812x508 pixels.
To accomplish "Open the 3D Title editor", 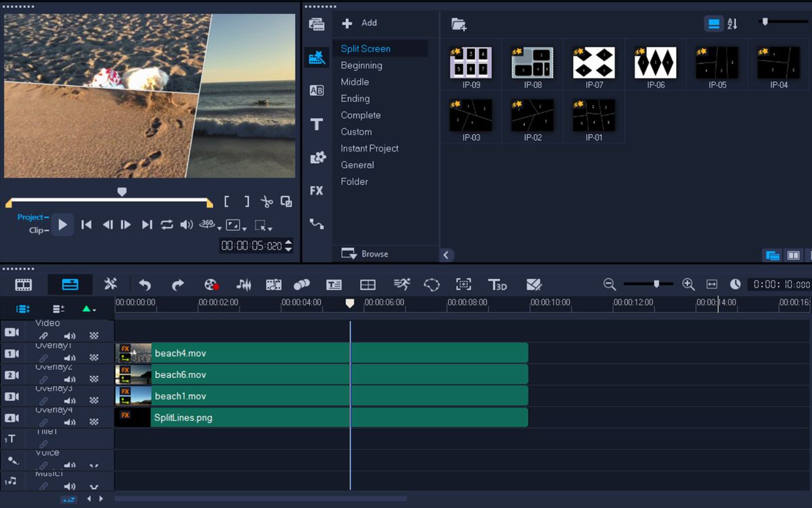I will coord(499,284).
